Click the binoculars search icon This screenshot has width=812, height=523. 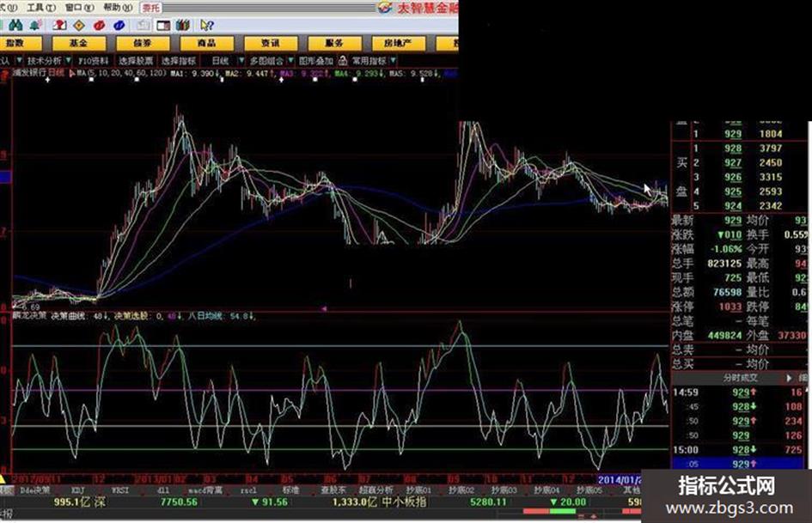click(x=15, y=26)
